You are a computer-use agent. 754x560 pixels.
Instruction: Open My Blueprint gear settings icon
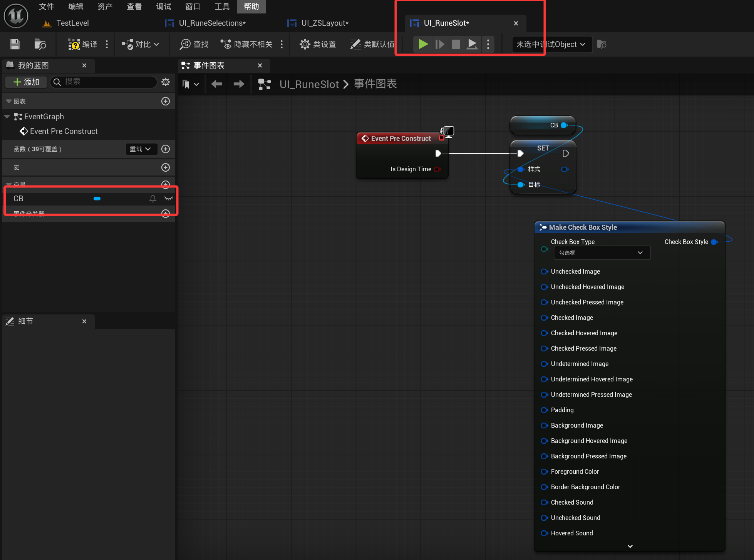tap(166, 82)
